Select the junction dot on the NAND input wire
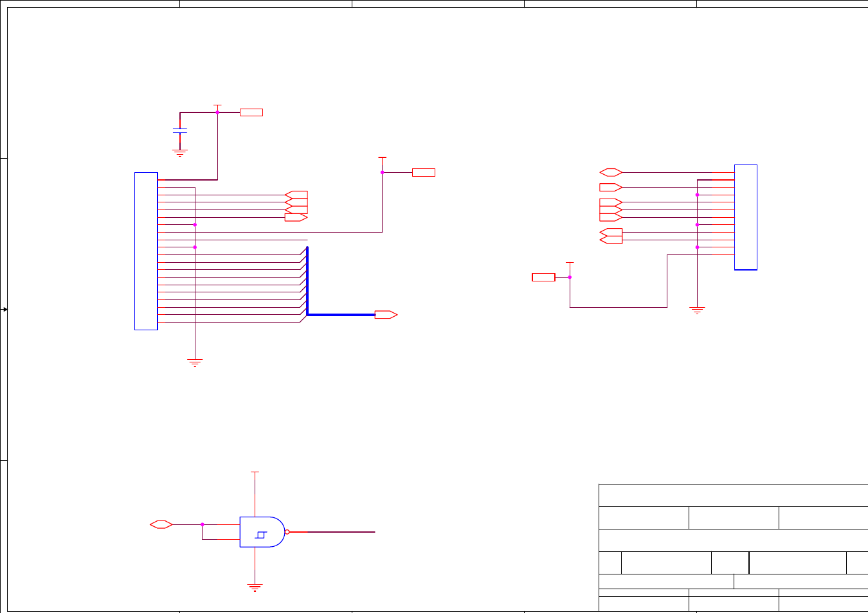 (x=203, y=524)
